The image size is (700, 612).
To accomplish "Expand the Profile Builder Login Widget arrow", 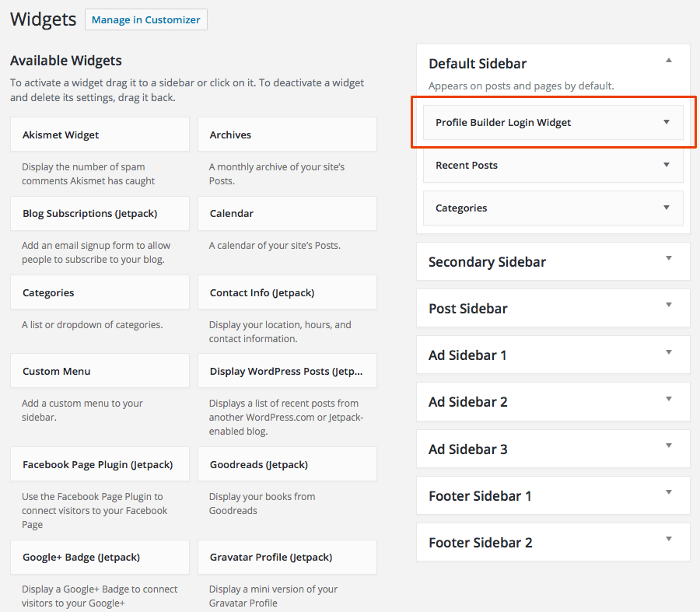I will click(x=666, y=122).
